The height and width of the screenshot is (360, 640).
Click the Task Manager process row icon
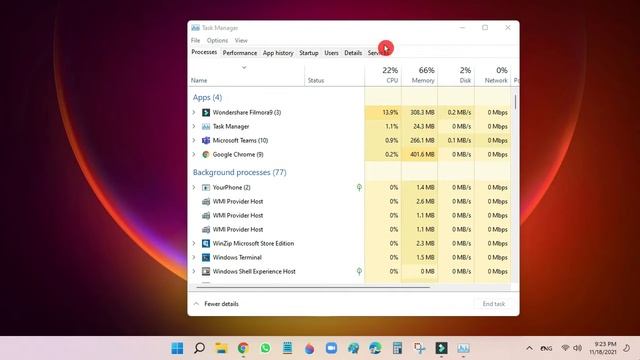point(206,127)
